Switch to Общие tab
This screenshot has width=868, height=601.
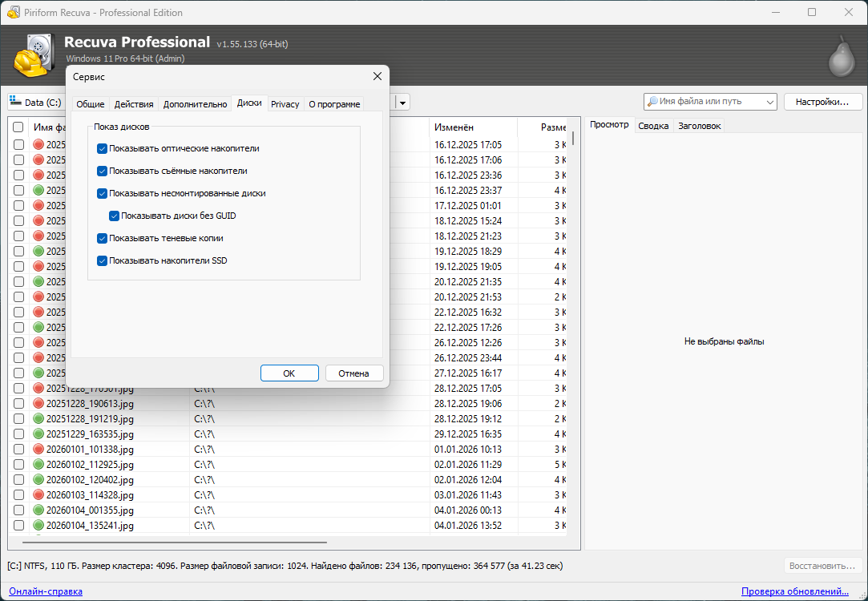pos(91,104)
